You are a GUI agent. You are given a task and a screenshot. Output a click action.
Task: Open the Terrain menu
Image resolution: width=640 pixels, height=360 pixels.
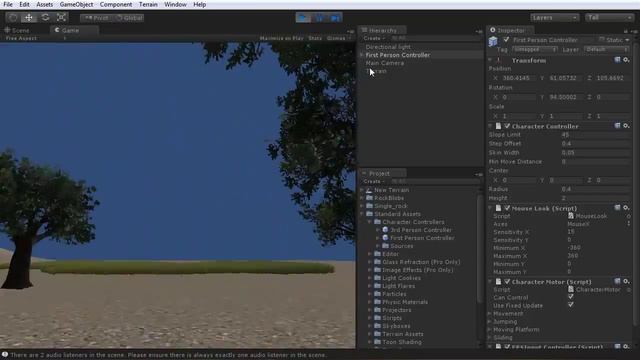pos(148,4)
